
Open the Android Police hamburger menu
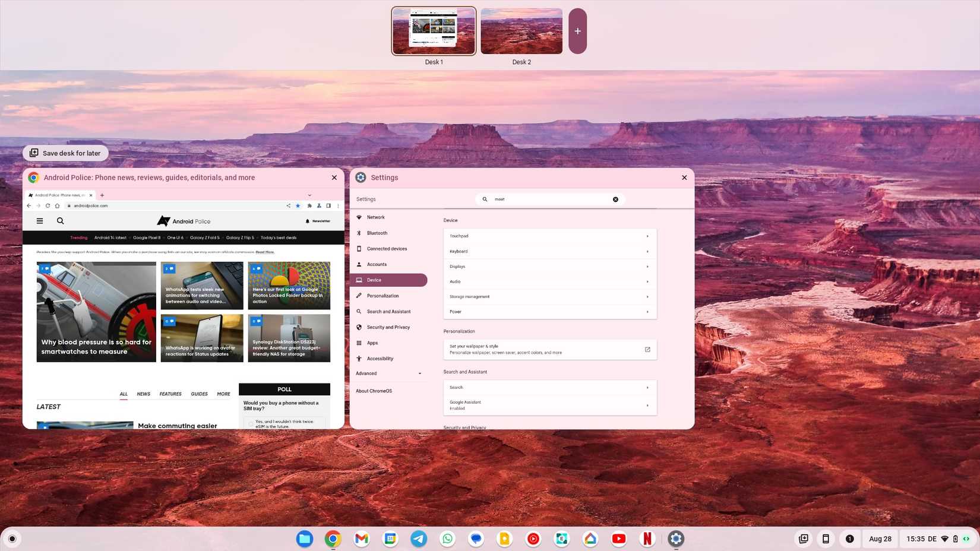coord(39,220)
